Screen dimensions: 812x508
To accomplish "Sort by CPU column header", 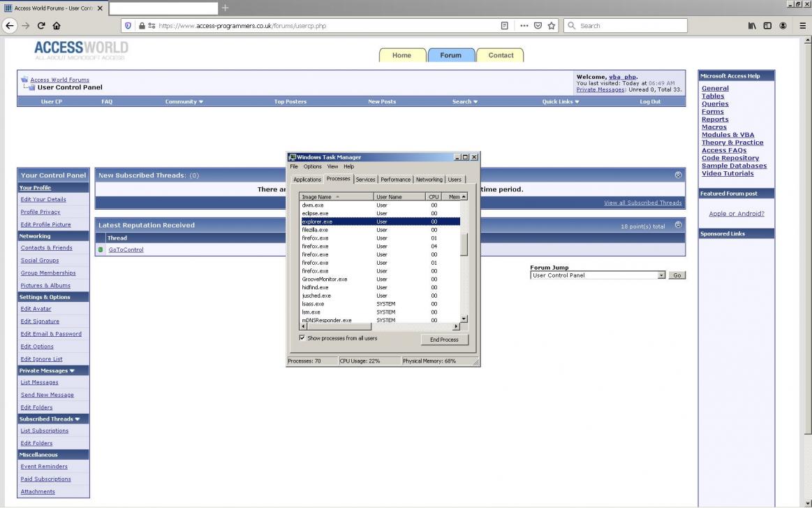I will tap(434, 196).
